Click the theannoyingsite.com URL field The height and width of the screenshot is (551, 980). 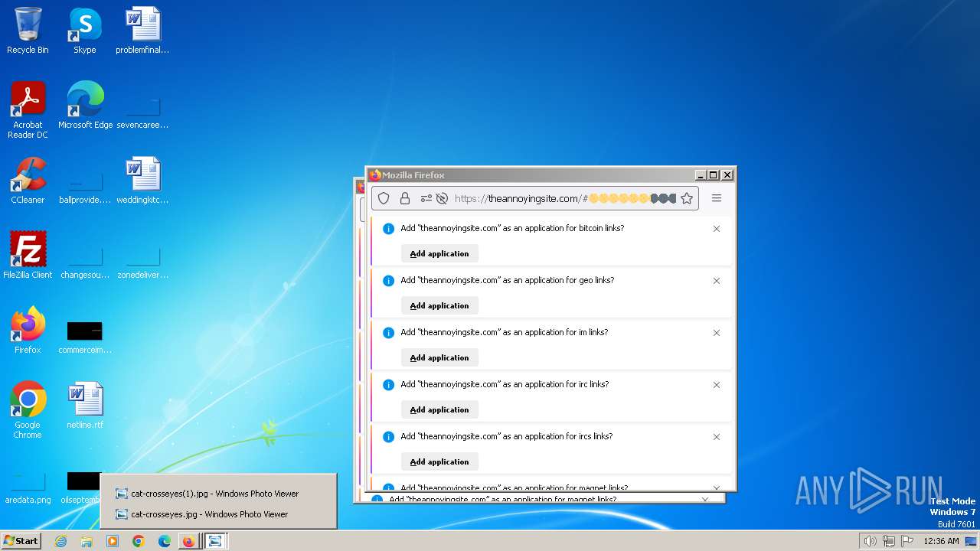coord(535,198)
